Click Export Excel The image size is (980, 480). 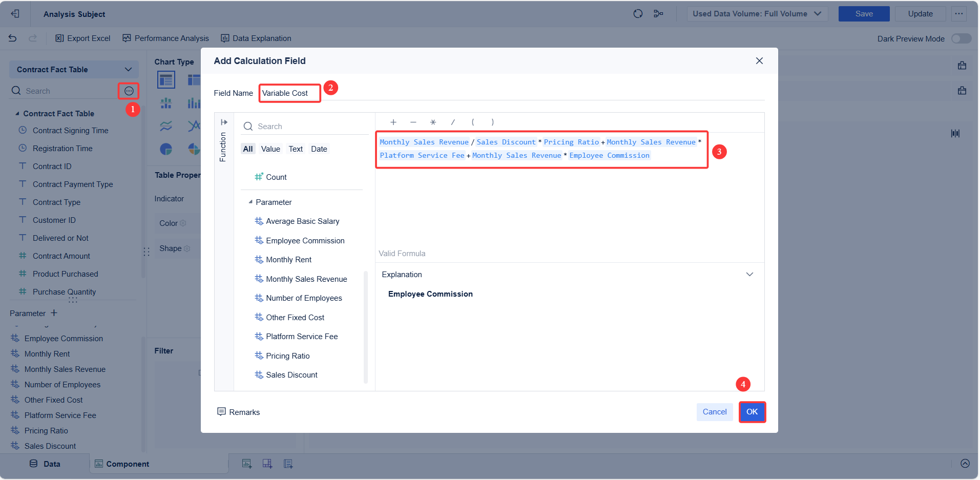83,38
